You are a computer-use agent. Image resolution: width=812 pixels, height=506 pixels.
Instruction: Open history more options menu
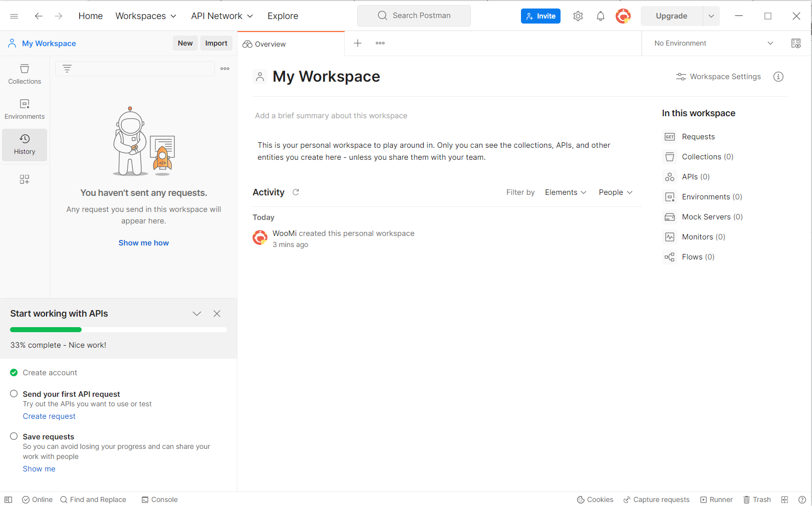point(225,69)
